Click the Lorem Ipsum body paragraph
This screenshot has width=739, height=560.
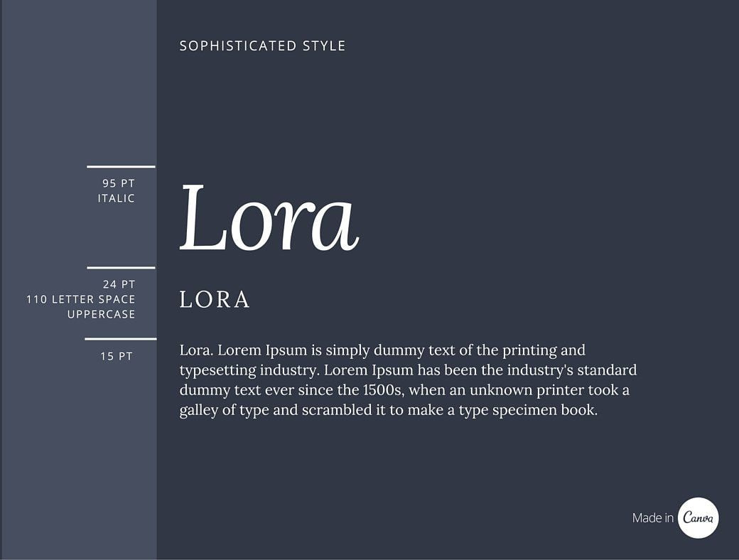click(408, 380)
